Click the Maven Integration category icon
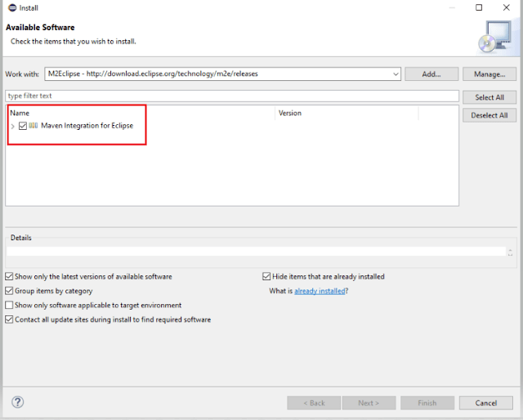523x420 pixels. point(34,126)
